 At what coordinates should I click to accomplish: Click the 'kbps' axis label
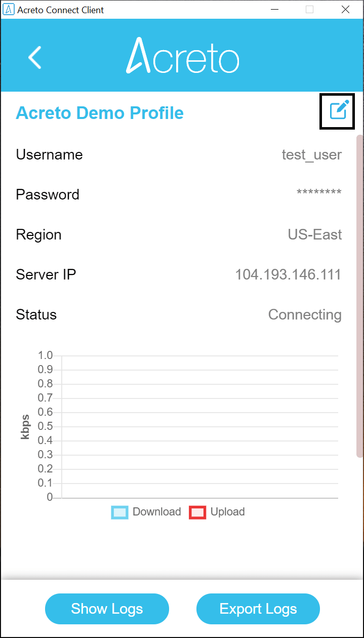pos(25,426)
